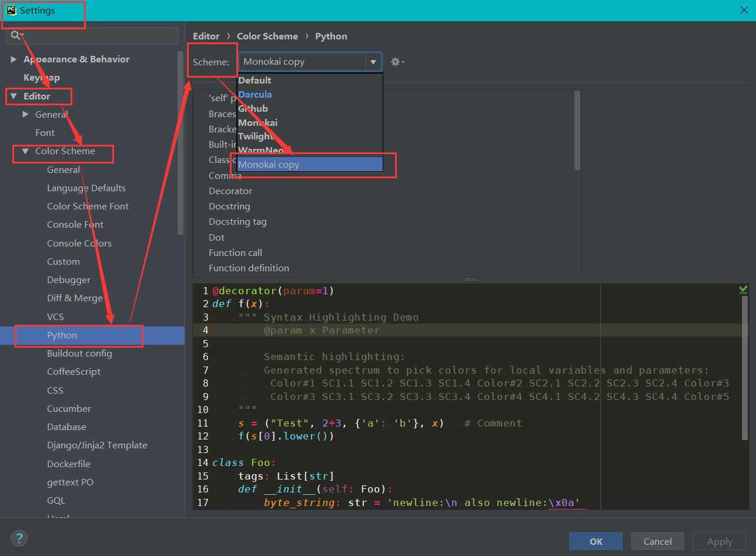Image resolution: width=756 pixels, height=556 pixels.
Task: Select the Darcula scheme option
Action: click(x=255, y=94)
